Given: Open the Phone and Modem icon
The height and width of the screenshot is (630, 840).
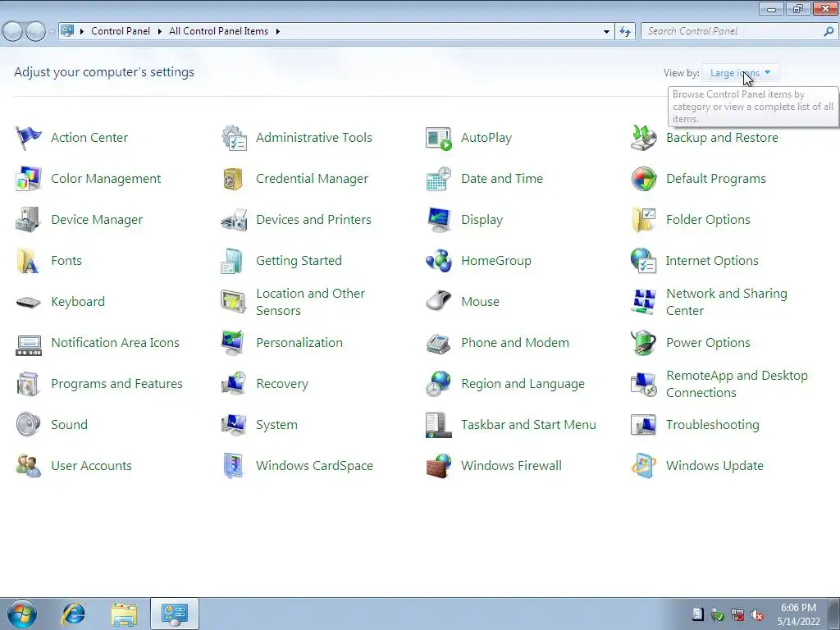Looking at the screenshot, I should tap(439, 344).
